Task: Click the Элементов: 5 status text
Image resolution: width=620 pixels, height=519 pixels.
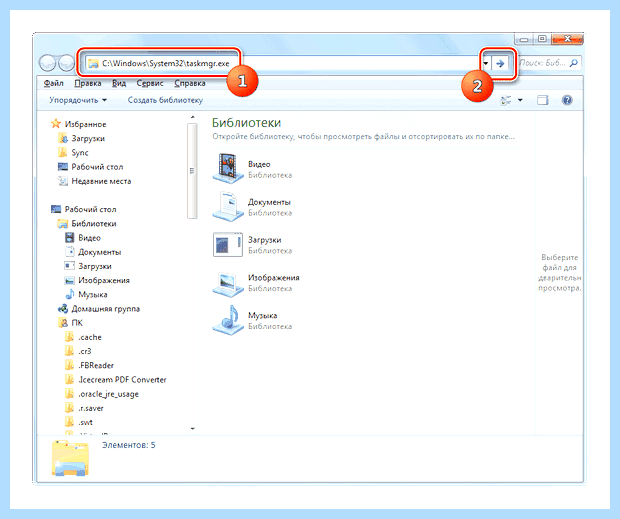Action: click(x=129, y=445)
